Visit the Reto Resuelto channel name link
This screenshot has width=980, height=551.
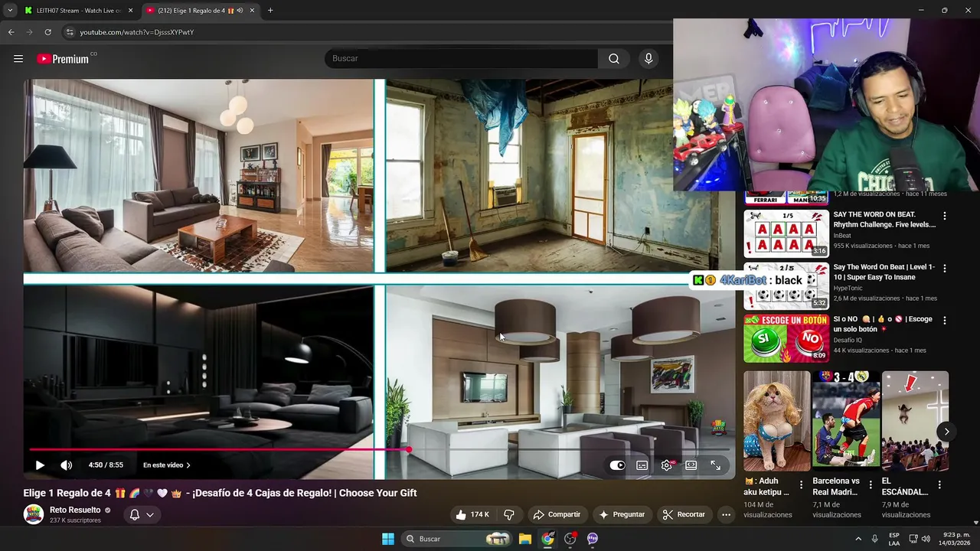[x=75, y=510]
